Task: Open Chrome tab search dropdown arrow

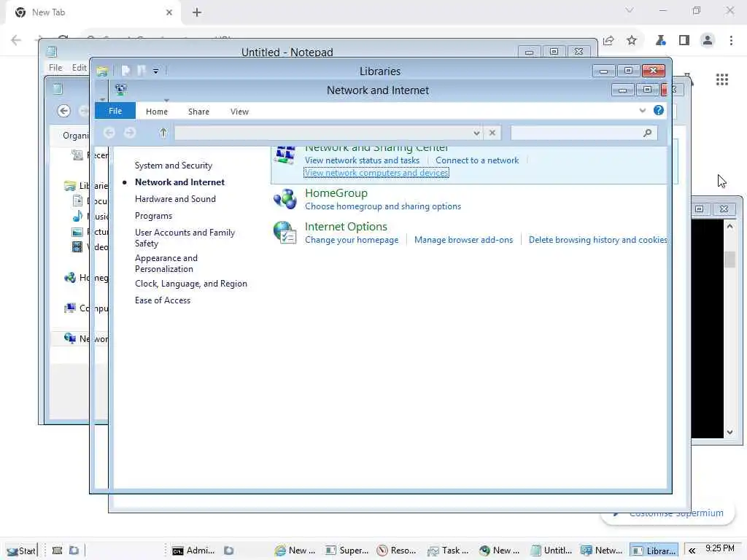Action: (630, 10)
